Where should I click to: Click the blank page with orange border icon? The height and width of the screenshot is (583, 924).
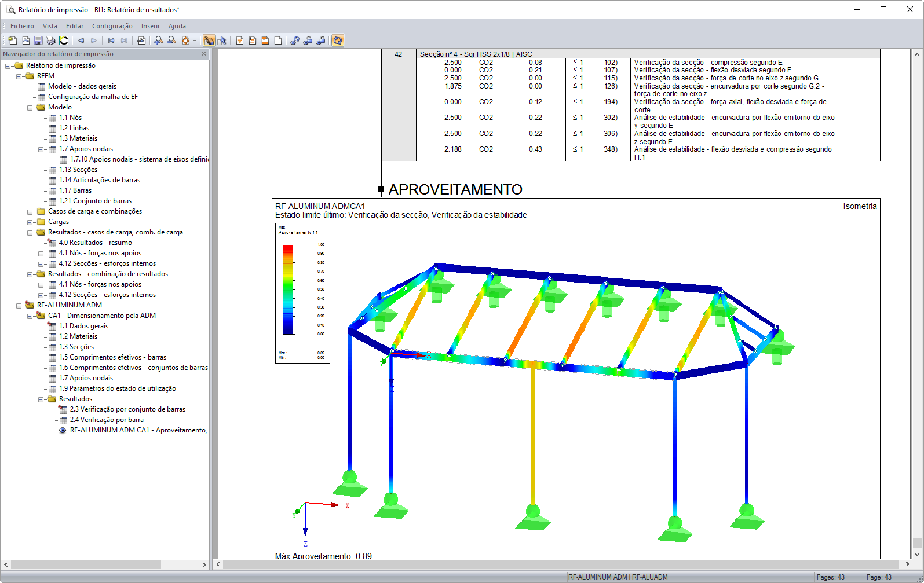point(278,41)
